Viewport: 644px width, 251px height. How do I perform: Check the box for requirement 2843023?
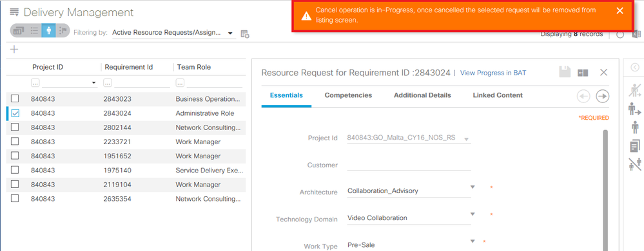pyautogui.click(x=15, y=99)
